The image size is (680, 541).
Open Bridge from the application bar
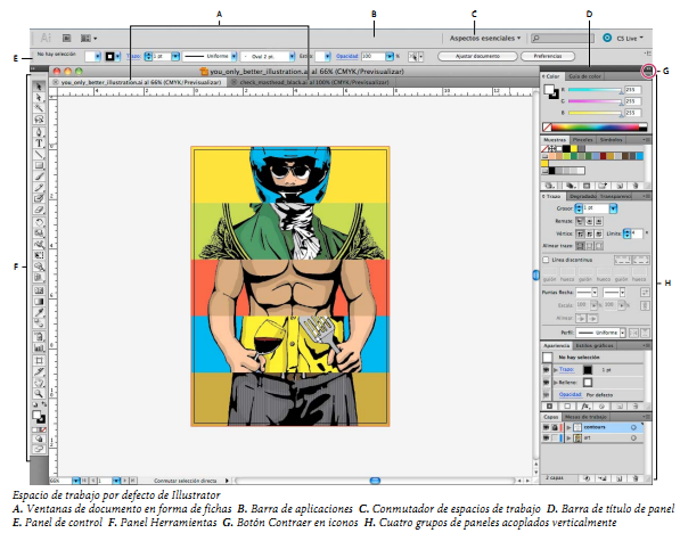pos(66,38)
